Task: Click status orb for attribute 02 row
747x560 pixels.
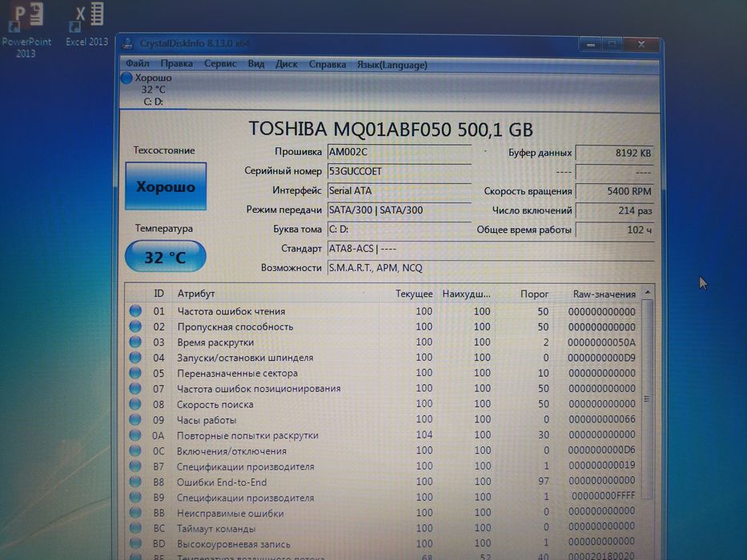Action: pos(135,326)
